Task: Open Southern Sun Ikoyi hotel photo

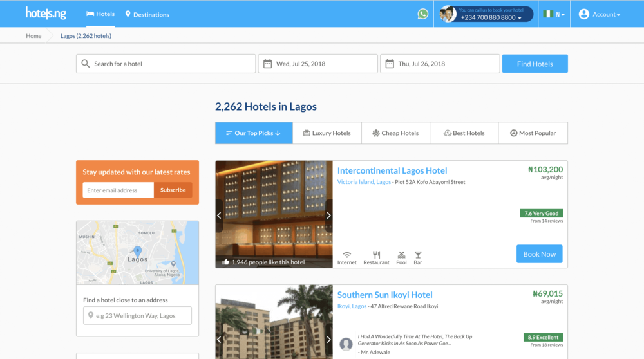Action: coord(274,322)
